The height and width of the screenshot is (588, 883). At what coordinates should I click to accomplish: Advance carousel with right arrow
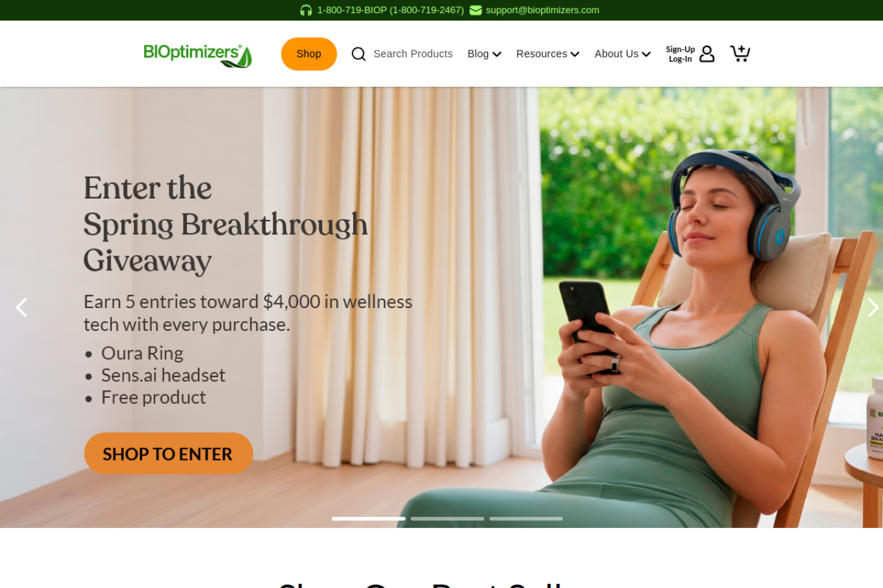873,307
